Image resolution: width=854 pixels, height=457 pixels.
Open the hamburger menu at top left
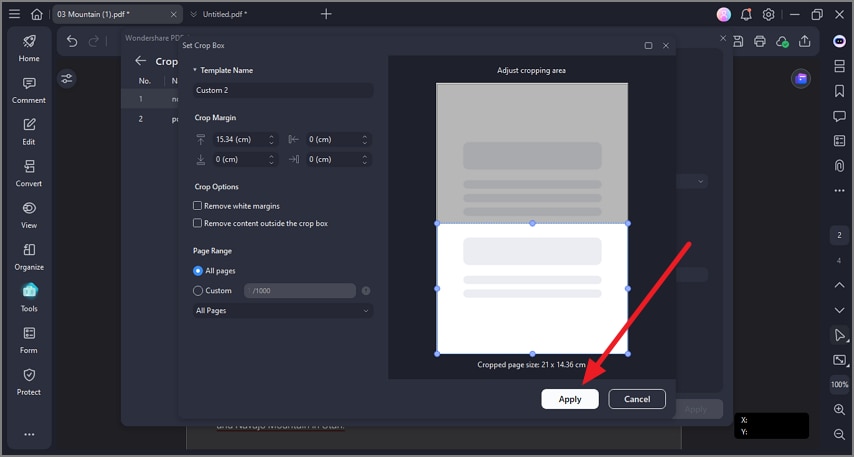tap(15, 14)
